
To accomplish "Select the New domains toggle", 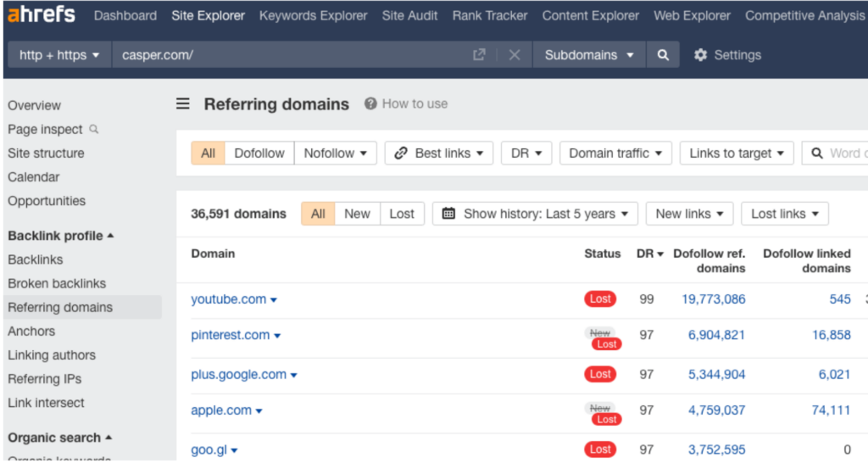I will (357, 214).
